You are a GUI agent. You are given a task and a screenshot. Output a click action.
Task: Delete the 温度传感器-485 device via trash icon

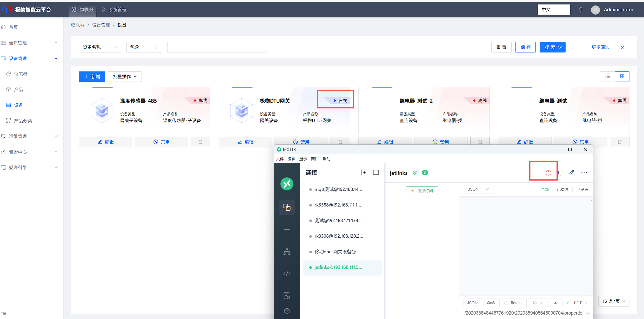[x=200, y=142]
